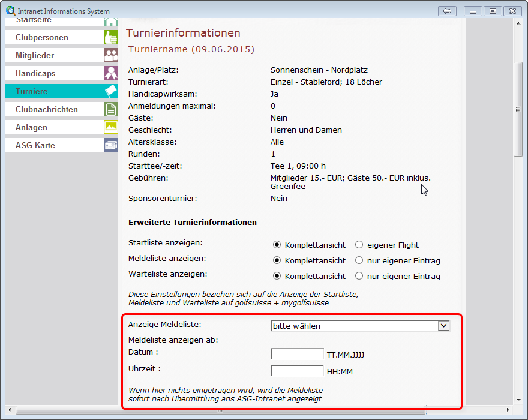Open Clubnachrichten in the sidebar
This screenshot has width=528, height=420.
point(47,110)
